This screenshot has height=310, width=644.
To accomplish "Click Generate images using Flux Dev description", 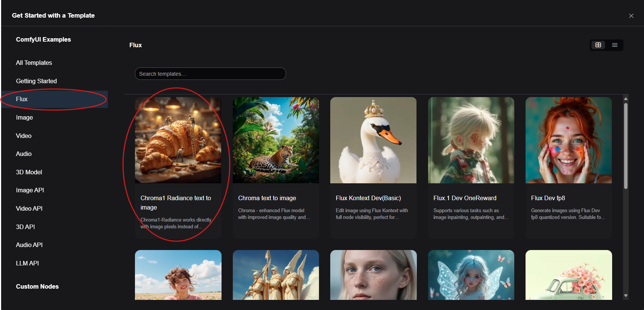I will [568, 214].
